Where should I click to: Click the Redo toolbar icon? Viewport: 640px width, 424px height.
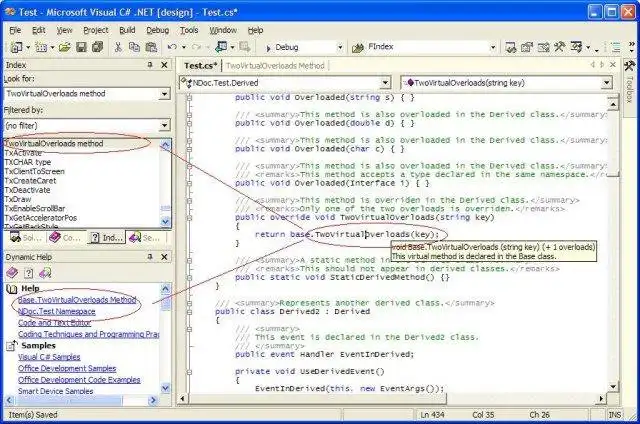pos(196,47)
